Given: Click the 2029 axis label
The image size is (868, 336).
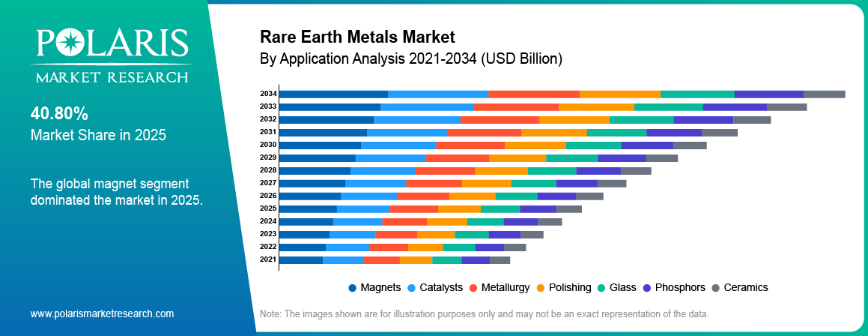Looking at the screenshot, I should click(268, 157).
